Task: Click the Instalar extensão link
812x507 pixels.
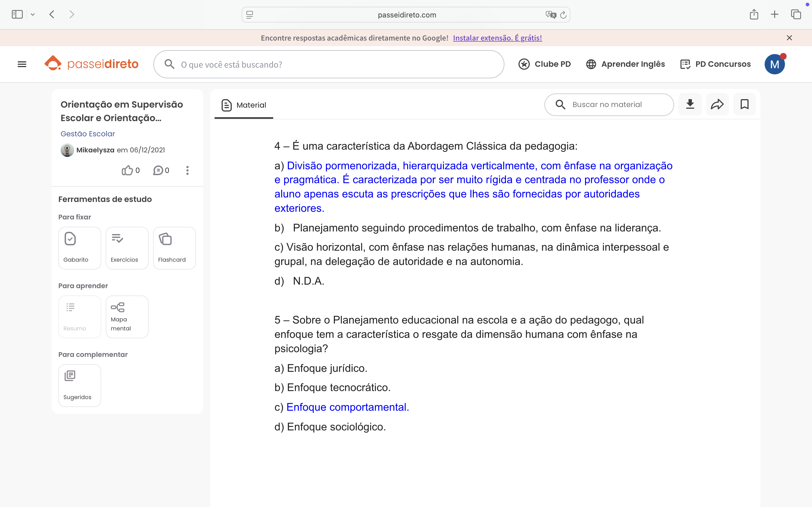Action: 497,38
